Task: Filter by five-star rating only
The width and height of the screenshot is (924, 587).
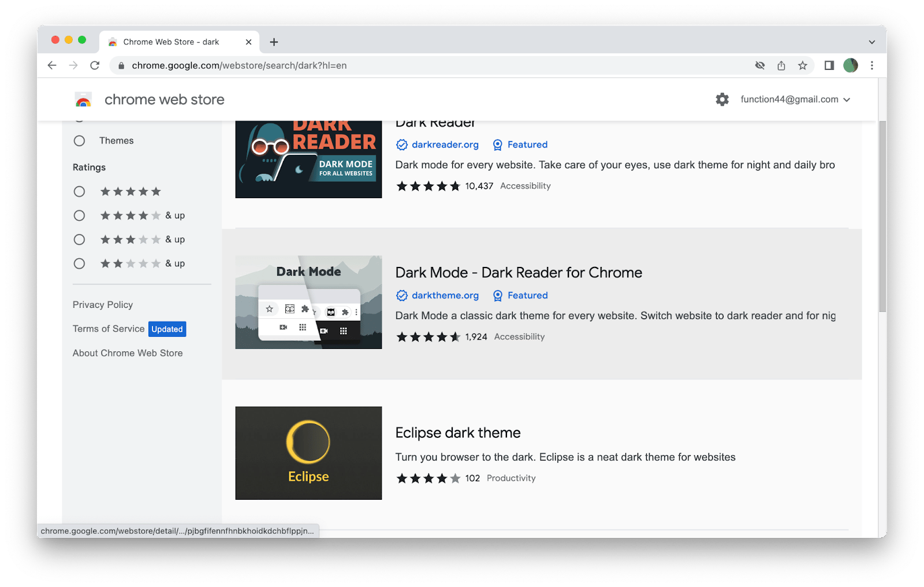Action: click(80, 192)
